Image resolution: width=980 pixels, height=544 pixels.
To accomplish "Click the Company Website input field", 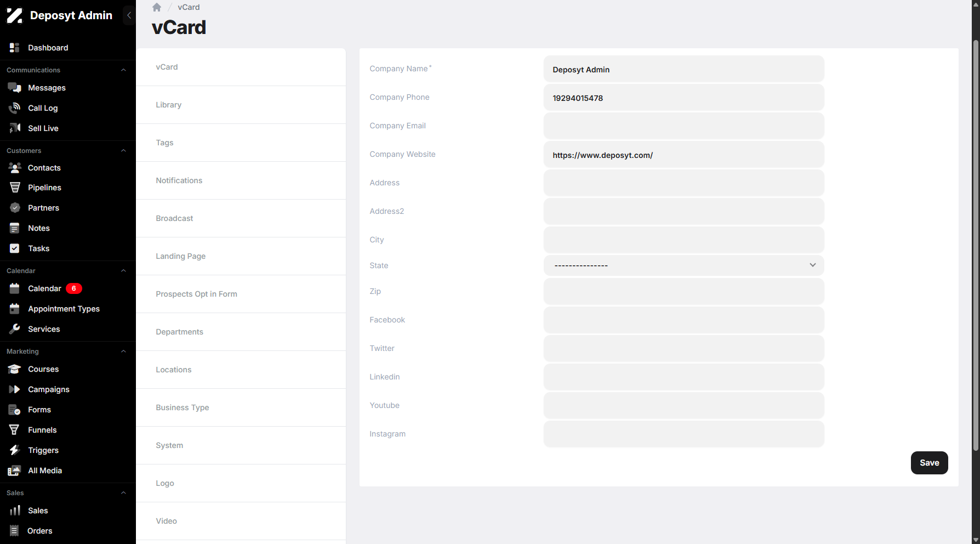I will [x=683, y=155].
